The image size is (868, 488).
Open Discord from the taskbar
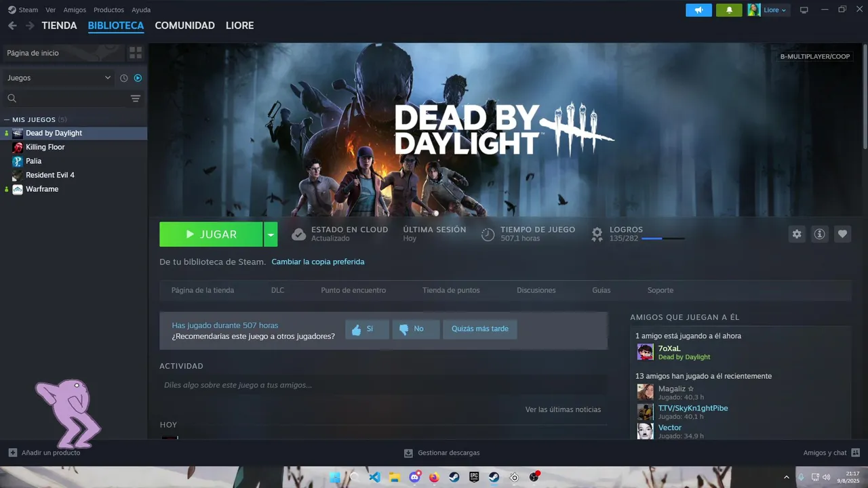(414, 477)
